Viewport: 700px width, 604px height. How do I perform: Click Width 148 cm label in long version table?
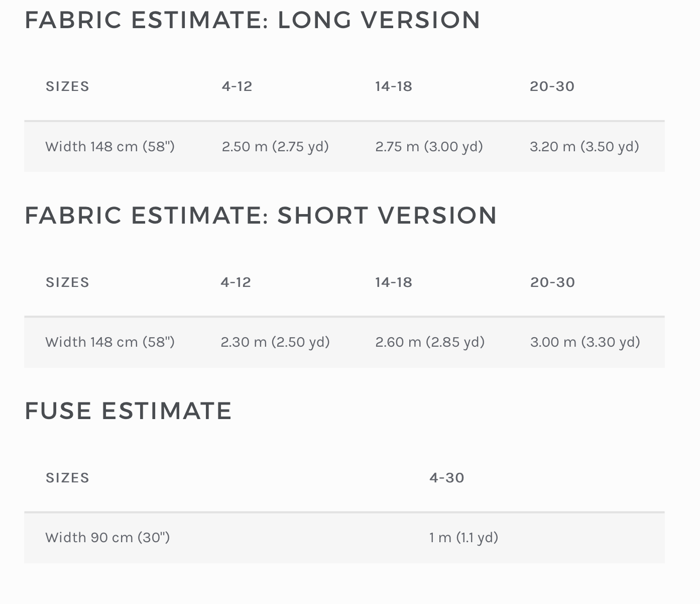coord(110,147)
